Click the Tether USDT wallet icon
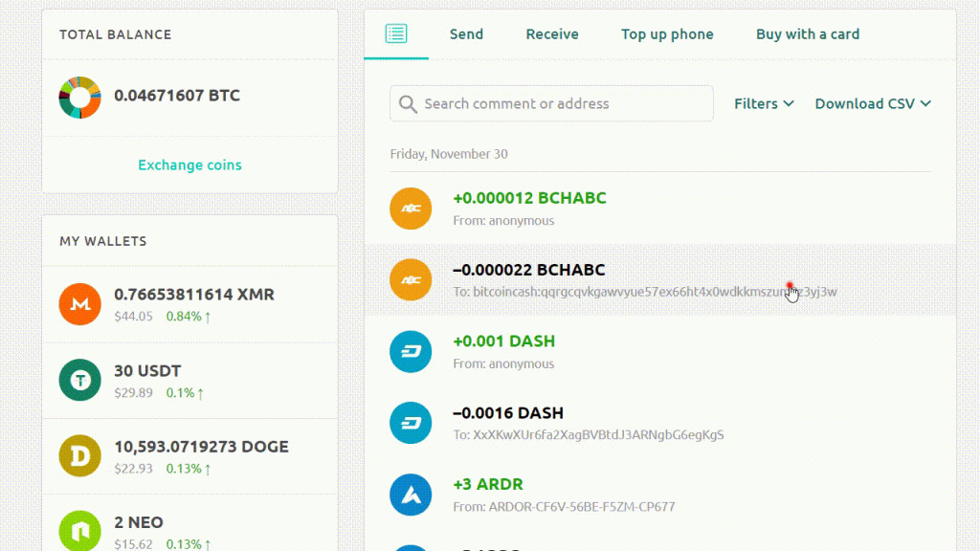Viewport: 980px width, 551px height. tap(80, 380)
